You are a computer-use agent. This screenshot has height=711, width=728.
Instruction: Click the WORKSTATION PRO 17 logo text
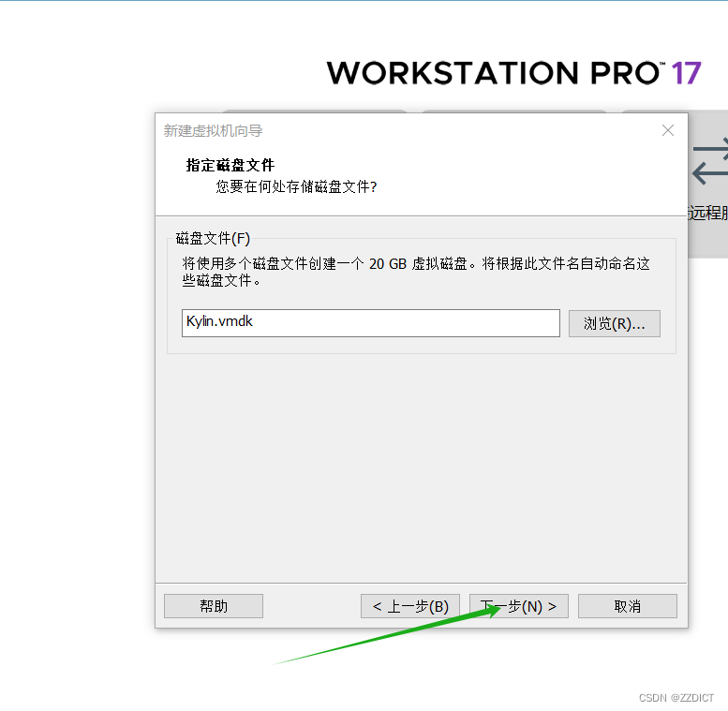tap(513, 73)
